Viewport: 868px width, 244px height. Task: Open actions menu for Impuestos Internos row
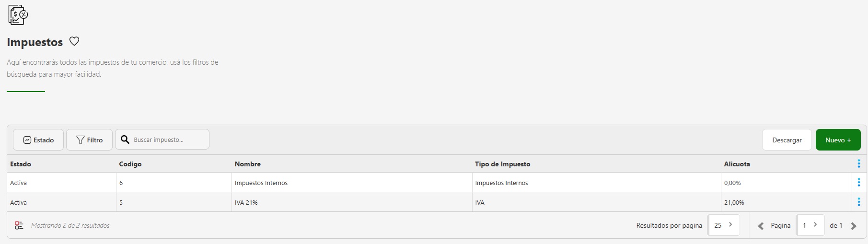(x=858, y=183)
